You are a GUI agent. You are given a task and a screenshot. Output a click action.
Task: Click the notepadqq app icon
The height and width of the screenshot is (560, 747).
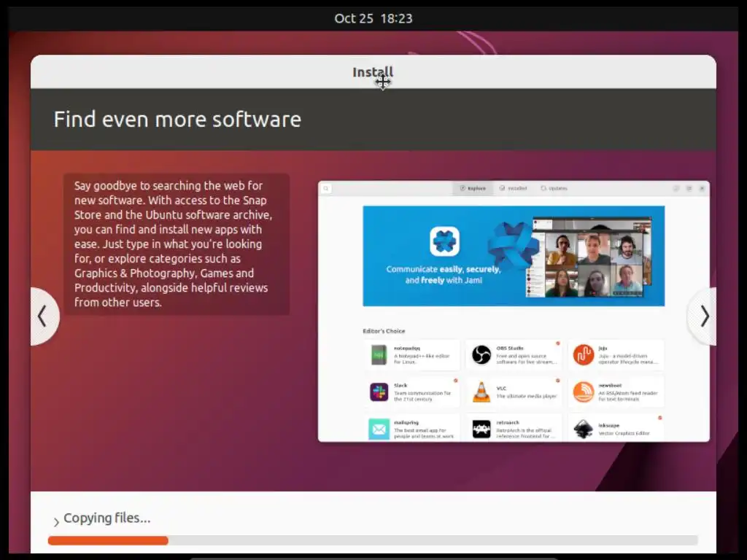(x=379, y=355)
